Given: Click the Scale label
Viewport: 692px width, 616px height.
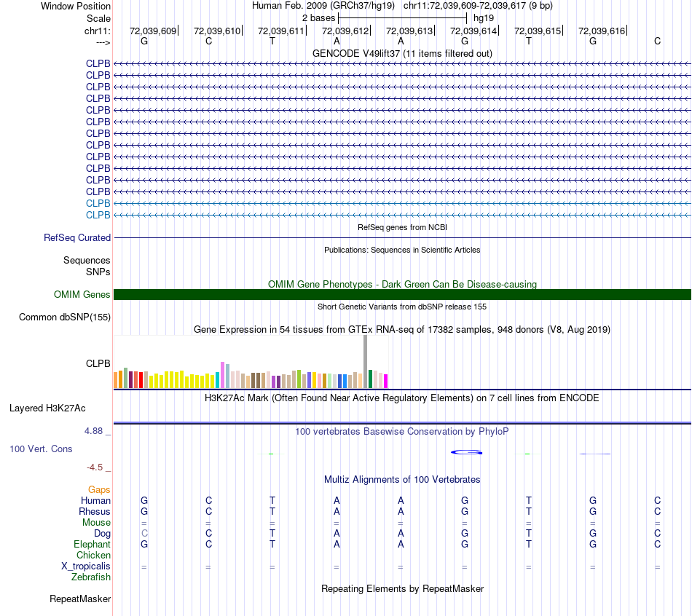Looking at the screenshot, I should (x=98, y=18).
